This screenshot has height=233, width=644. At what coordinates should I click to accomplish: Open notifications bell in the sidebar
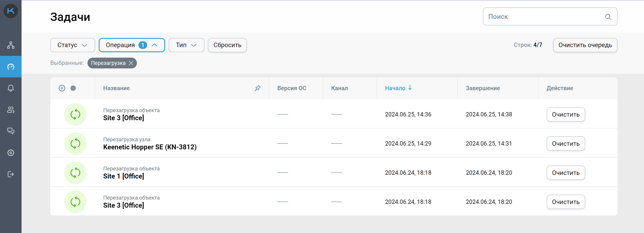(11, 88)
